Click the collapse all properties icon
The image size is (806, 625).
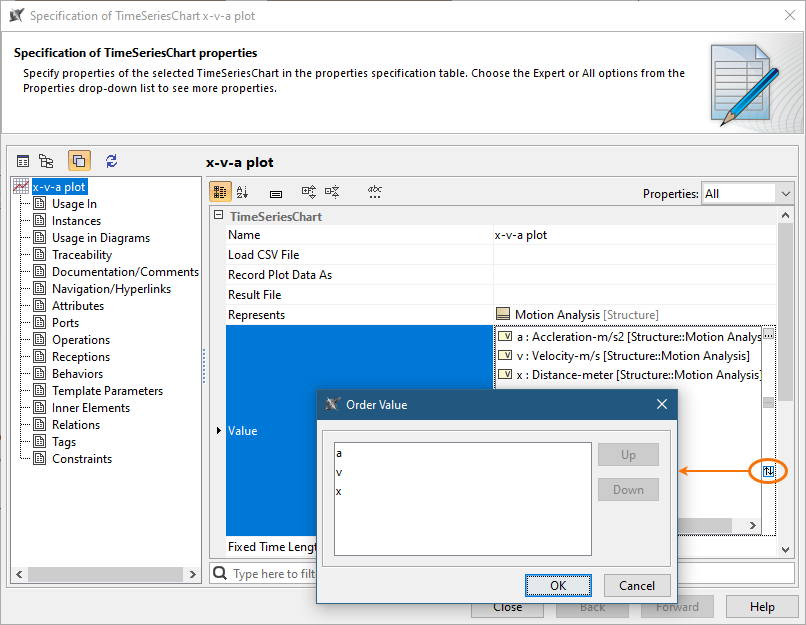[x=332, y=192]
